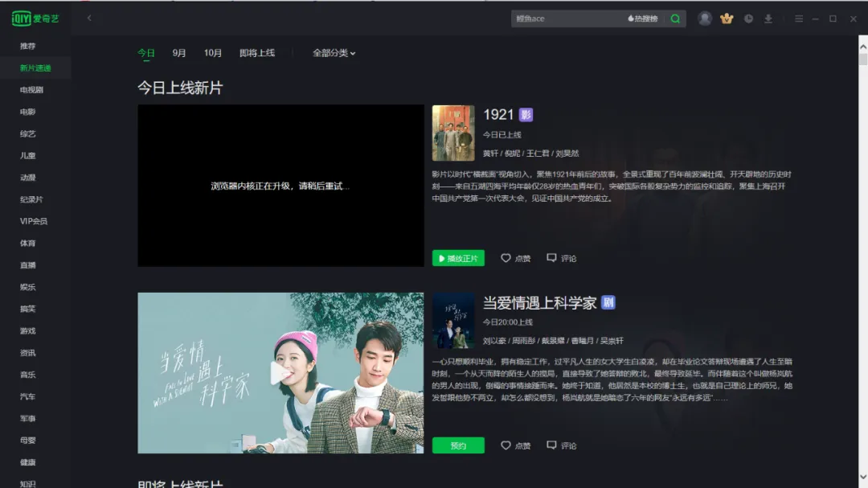Click the 1921 black video preview
Image resolution: width=868 pixels, height=488 pixels.
(280, 186)
